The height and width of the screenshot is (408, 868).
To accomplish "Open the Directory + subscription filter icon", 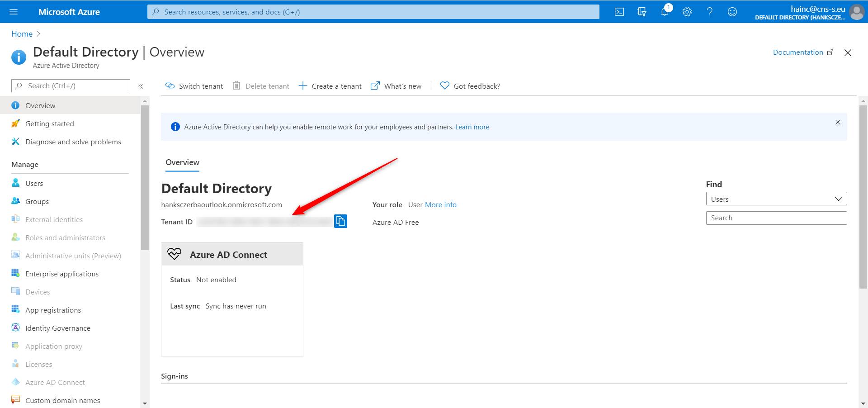I will [x=642, y=12].
